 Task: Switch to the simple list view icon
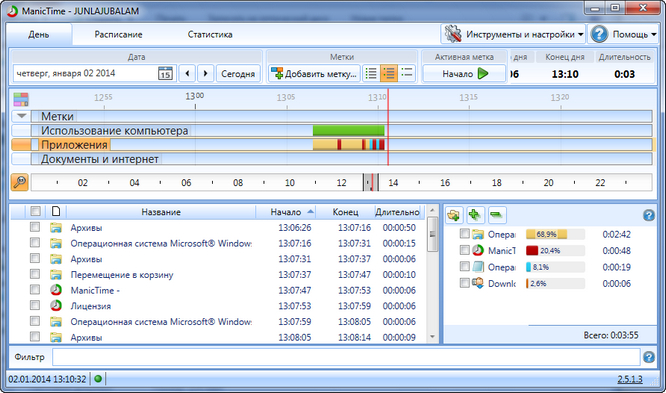[x=371, y=74]
